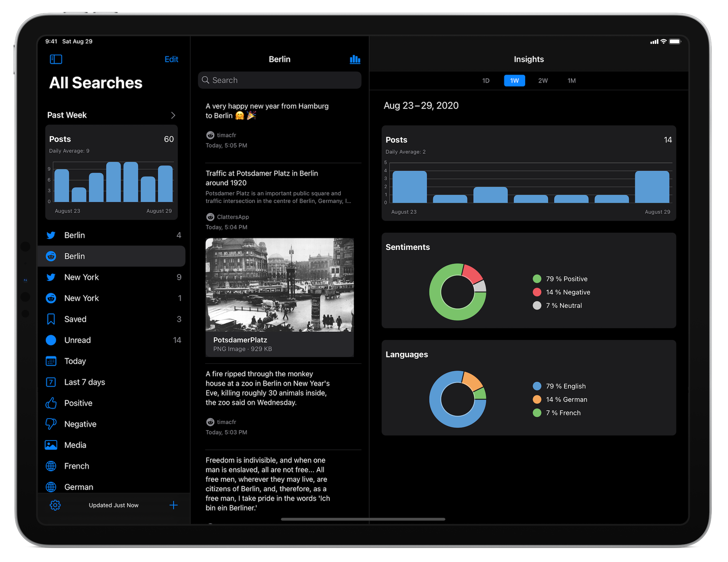Open settings gear in sidebar footer

pos(55,505)
